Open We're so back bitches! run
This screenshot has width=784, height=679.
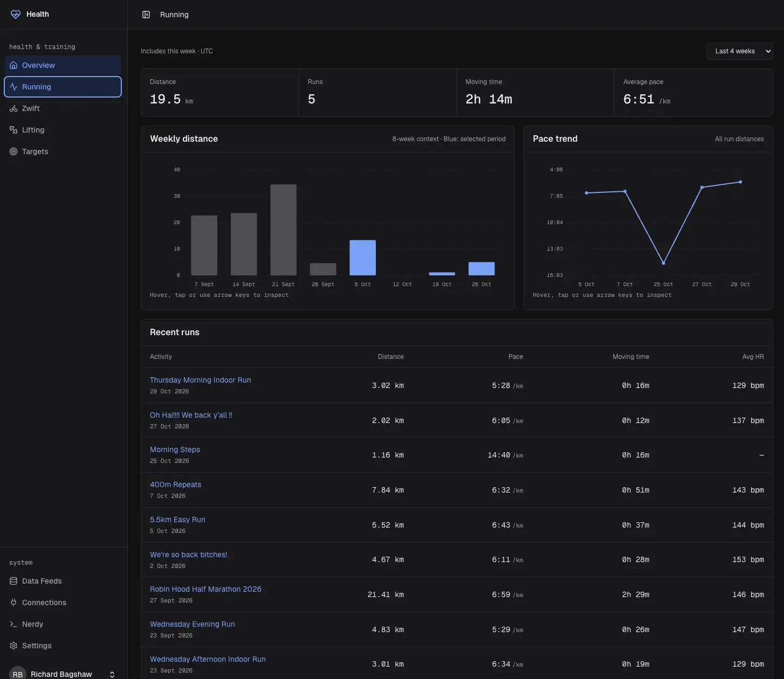pyautogui.click(x=189, y=555)
